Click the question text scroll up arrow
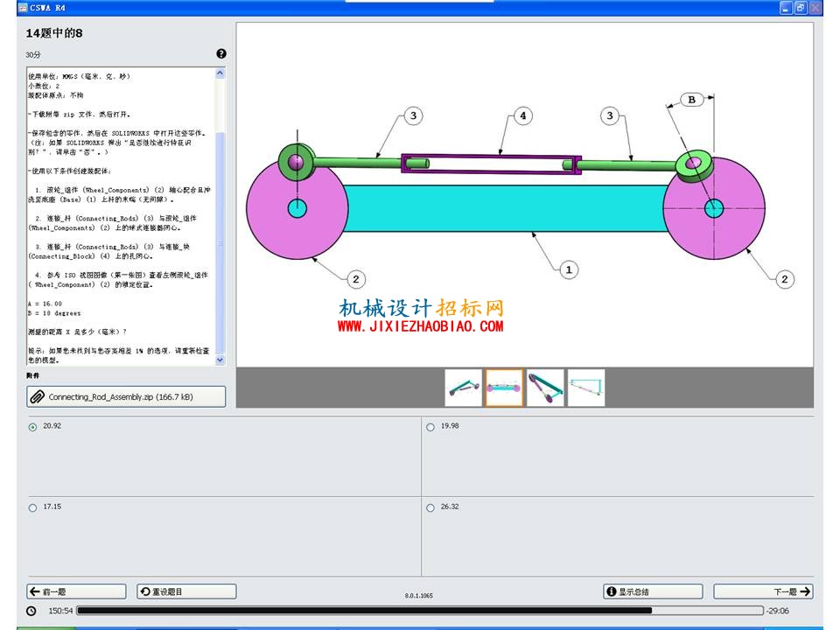 click(220, 73)
